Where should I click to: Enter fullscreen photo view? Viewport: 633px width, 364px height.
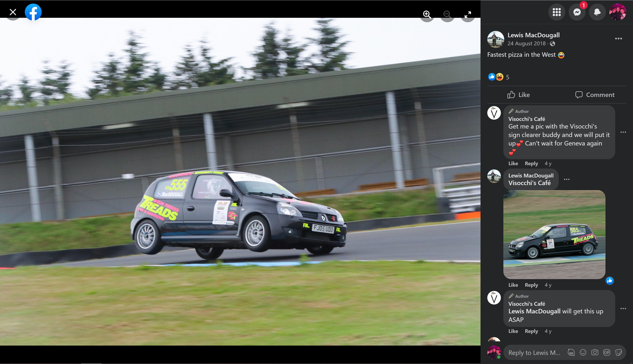(x=468, y=14)
